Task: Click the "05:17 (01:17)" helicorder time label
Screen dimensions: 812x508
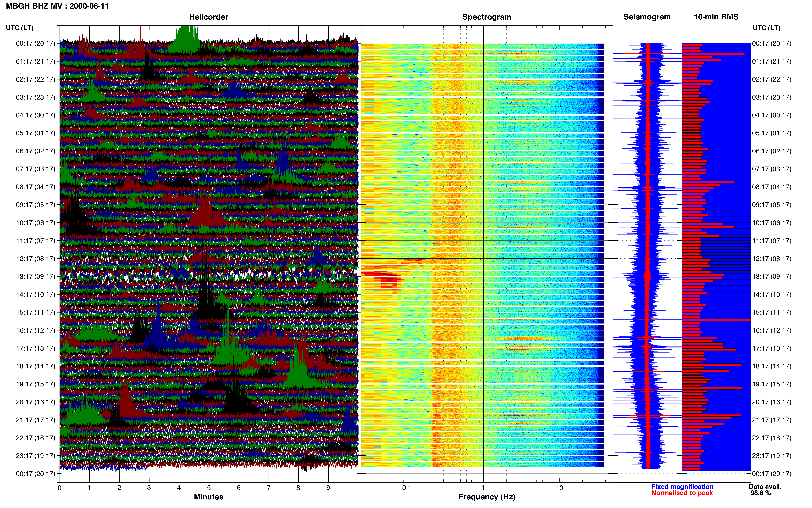Action: [36, 133]
